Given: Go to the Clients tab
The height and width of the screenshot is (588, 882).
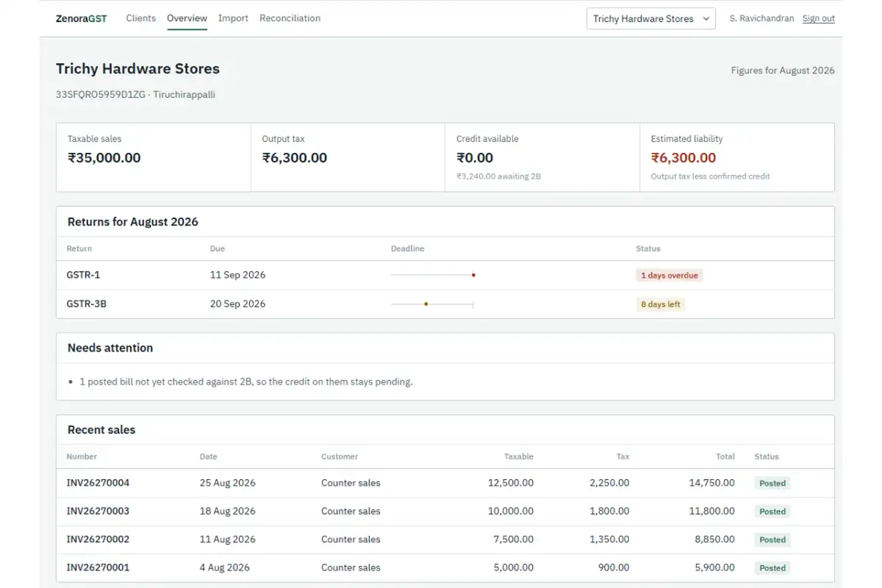Looking at the screenshot, I should [x=141, y=18].
